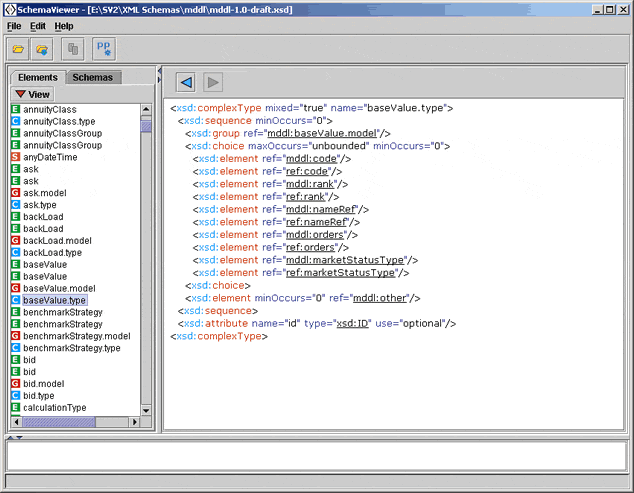Viewport: 634px width, 493px height.
Task: Select the ask.type entry
Action: tap(40, 205)
